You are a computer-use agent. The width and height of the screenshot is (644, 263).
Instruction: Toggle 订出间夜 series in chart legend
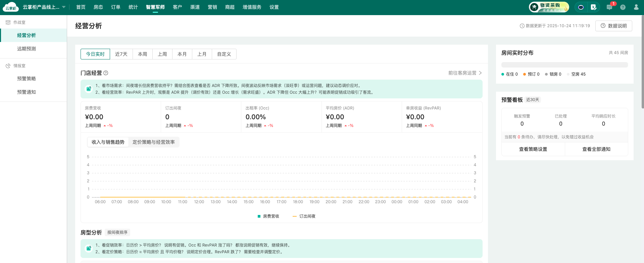pos(304,216)
